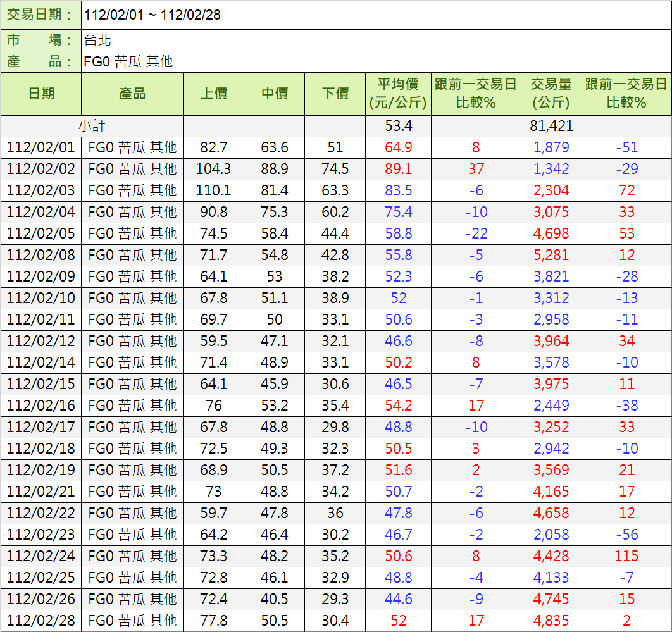The width and height of the screenshot is (672, 632).
Task: Select the 115 volume change percentage cell
Action: pos(626,556)
